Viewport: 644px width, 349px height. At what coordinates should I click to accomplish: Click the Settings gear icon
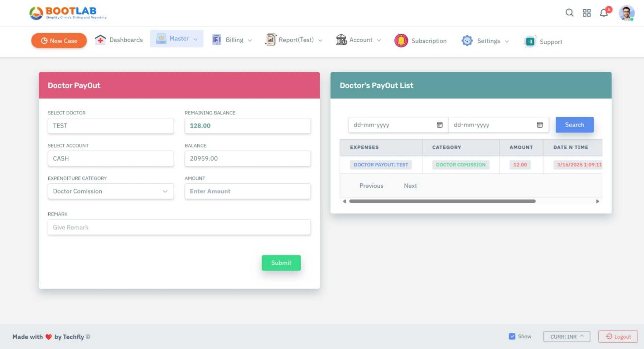(467, 41)
